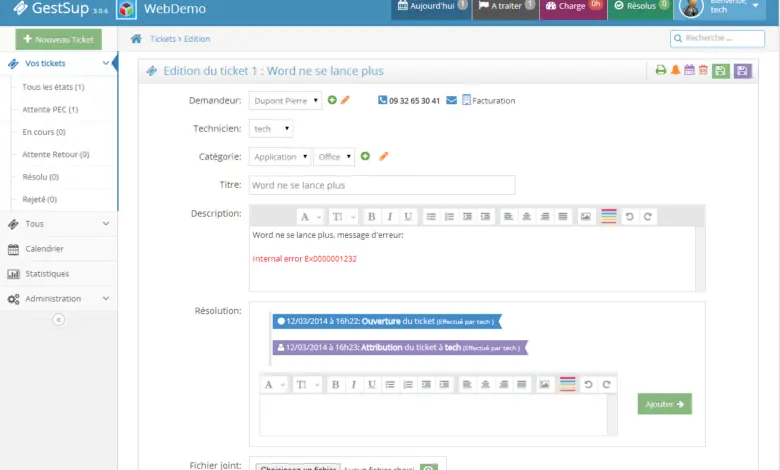Open the Demandeur dropdown showing Dupont Pierre
Screen dimensions: 780x470
point(285,100)
